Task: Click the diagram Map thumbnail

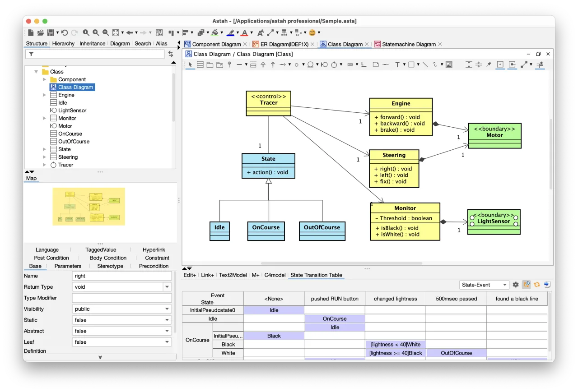Action: click(89, 207)
